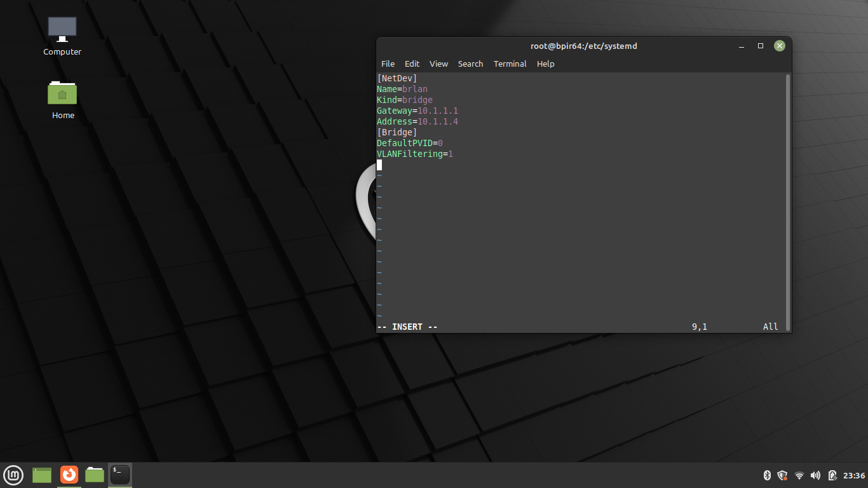Open the Help menu in terminal

545,64
